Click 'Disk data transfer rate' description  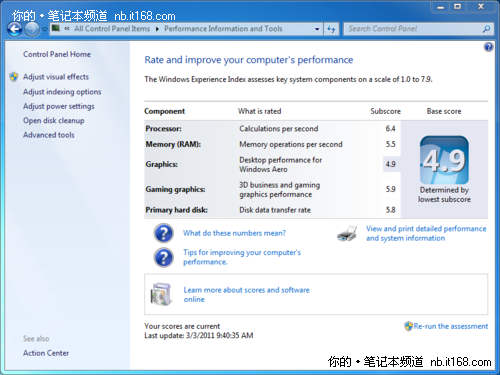[x=275, y=210]
